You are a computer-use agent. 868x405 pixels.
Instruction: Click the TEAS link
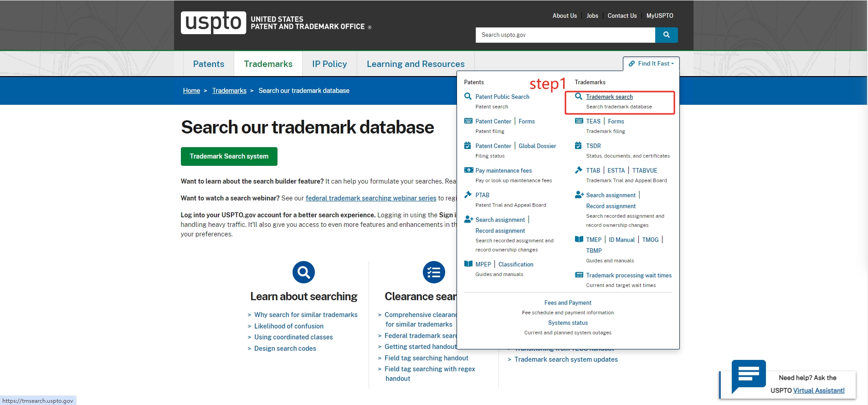pos(593,121)
